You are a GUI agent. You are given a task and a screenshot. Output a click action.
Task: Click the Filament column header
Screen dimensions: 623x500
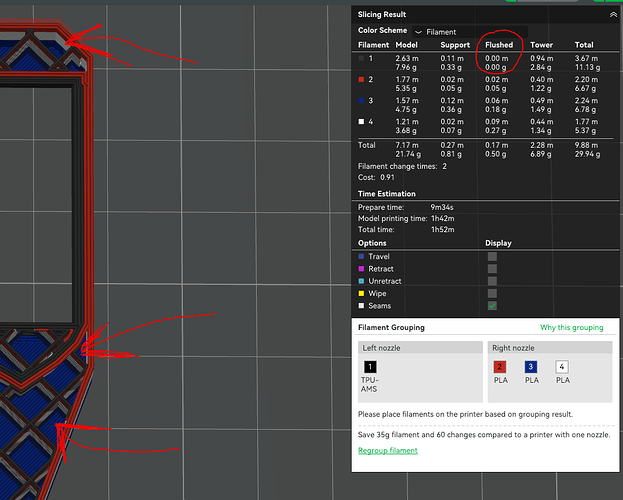(373, 45)
